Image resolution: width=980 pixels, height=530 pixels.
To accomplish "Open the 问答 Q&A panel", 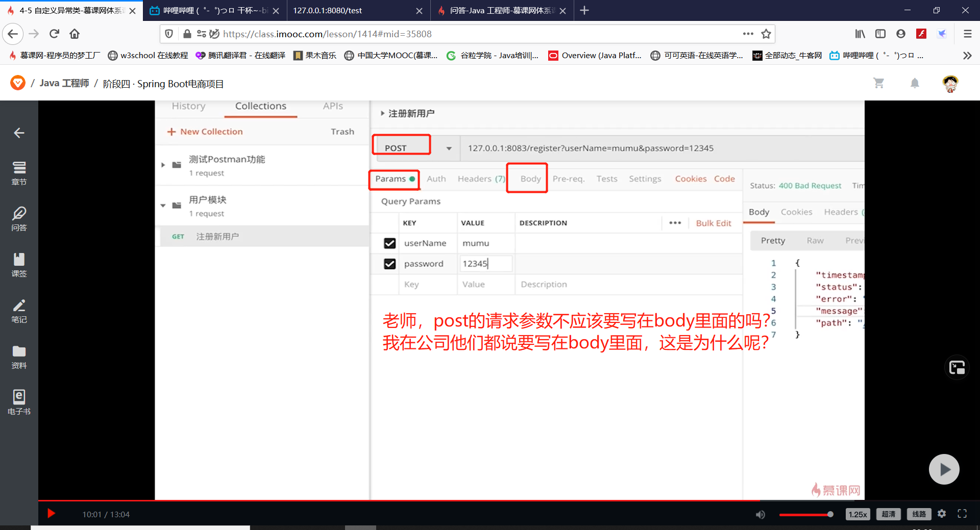I will click(19, 219).
